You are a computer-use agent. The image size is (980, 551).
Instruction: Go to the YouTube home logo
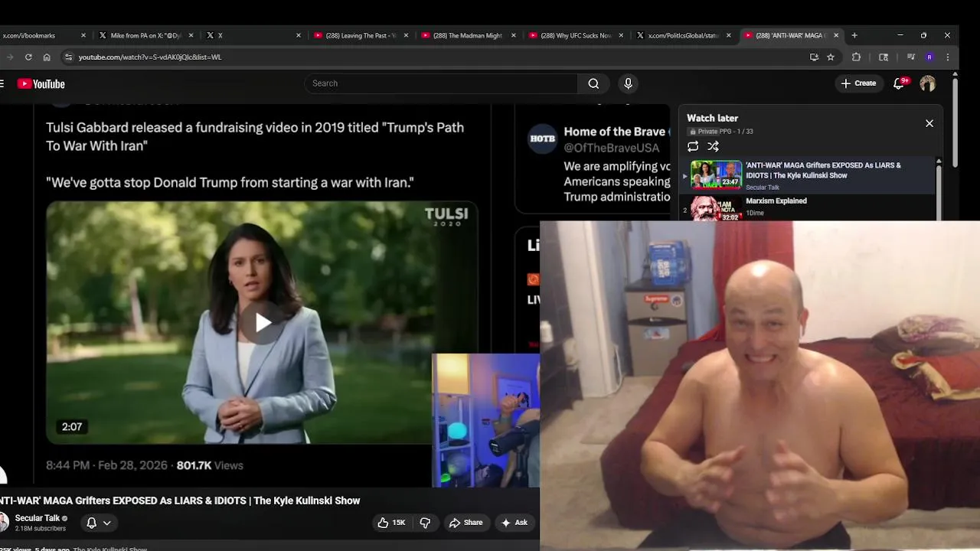[x=41, y=83]
